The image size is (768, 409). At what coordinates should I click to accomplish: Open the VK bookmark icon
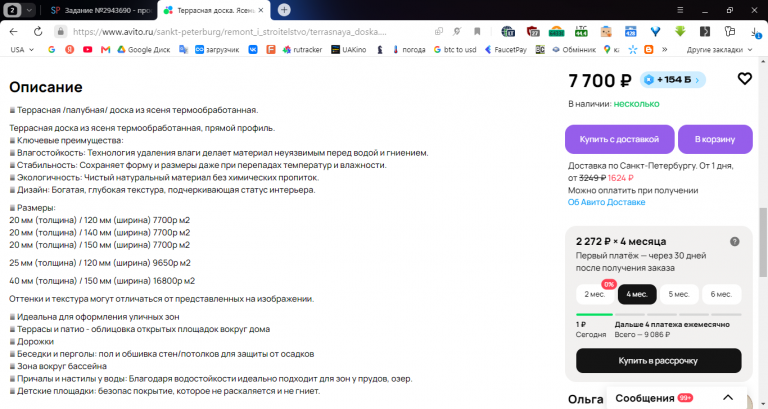(x=253, y=49)
